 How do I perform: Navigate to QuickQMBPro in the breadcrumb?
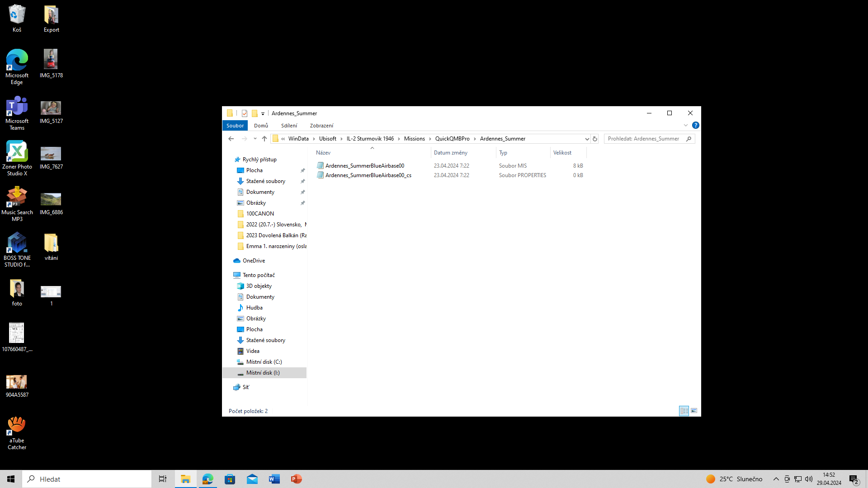[x=452, y=139]
